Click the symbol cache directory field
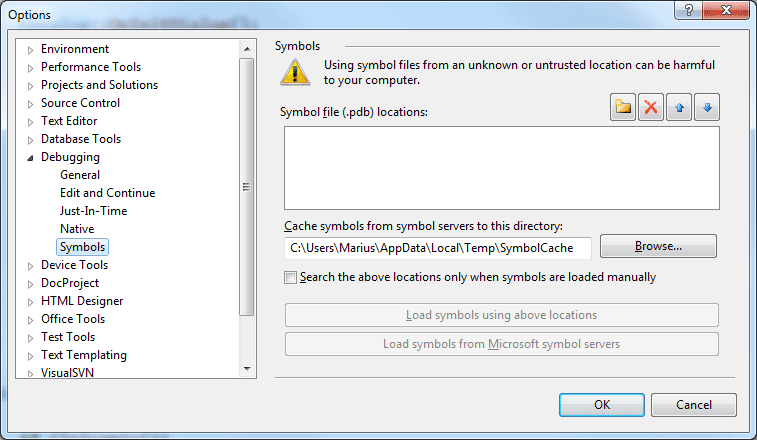Image resolution: width=757 pixels, height=440 pixels. pyautogui.click(x=437, y=247)
